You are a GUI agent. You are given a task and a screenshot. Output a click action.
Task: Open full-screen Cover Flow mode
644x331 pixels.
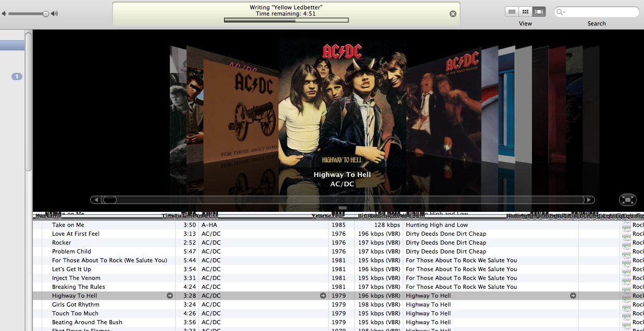(x=627, y=199)
